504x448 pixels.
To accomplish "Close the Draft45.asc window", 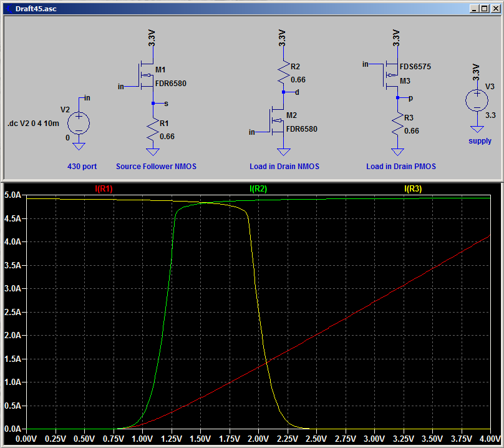I will point(496,9).
